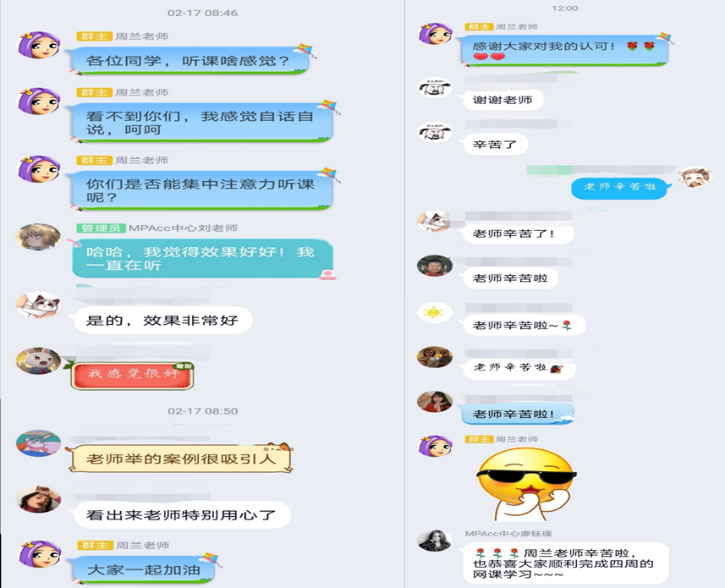This screenshot has width=725, height=588.
Task: Click the "感谢大家对我的认可！" message bubble
Action: coord(564,51)
